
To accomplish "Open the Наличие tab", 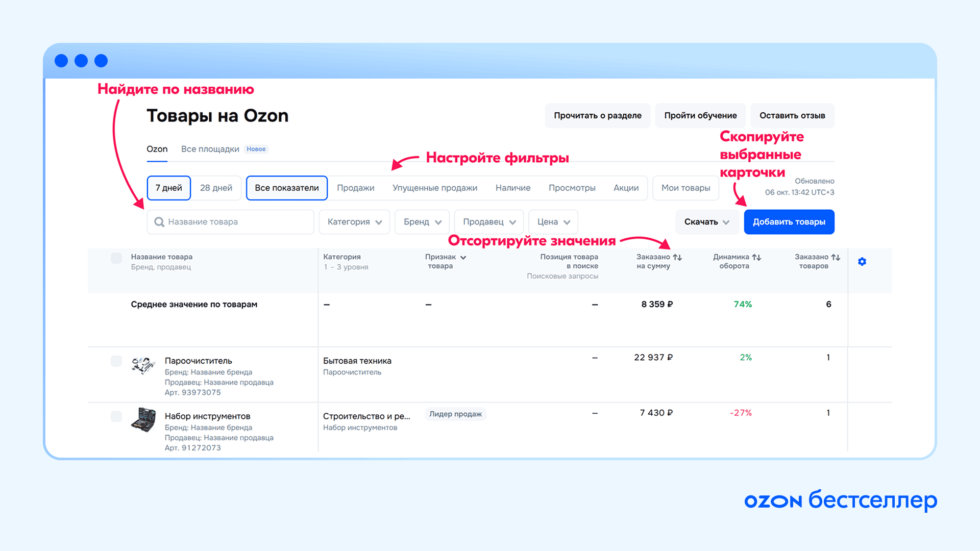I will tap(513, 188).
